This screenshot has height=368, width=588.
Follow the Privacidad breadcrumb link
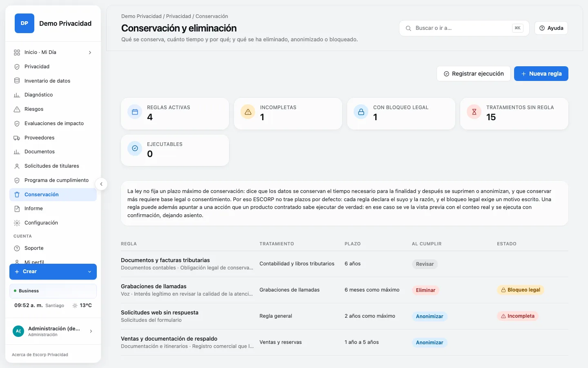click(x=178, y=16)
